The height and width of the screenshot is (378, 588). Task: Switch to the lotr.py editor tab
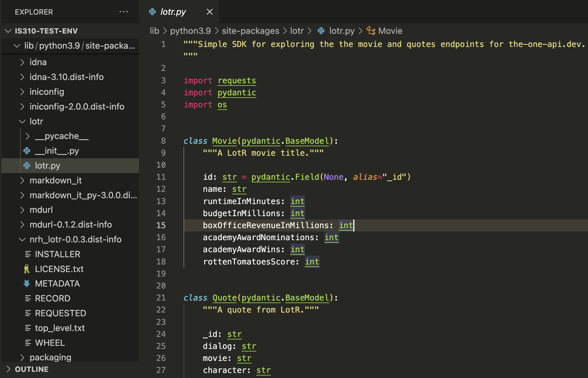[173, 12]
